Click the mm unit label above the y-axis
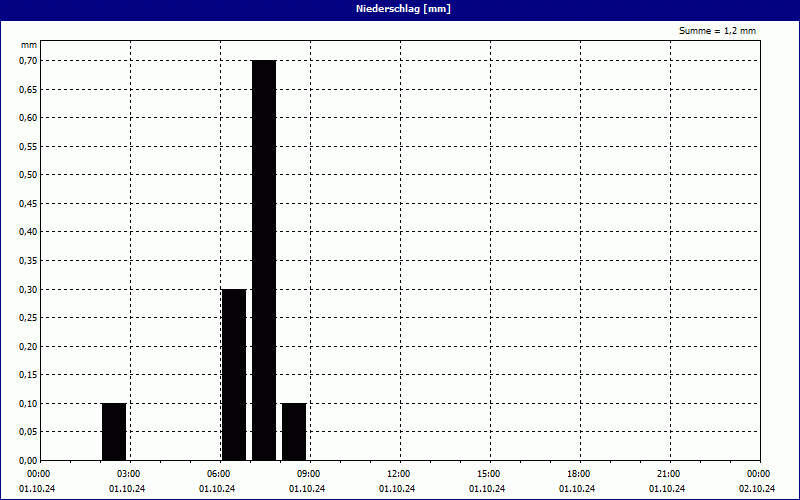 (x=28, y=45)
